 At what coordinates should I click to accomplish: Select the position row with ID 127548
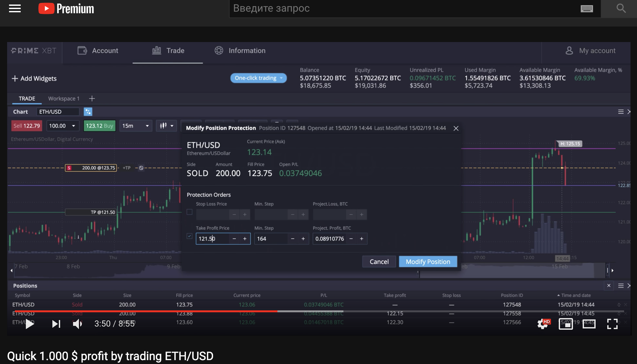(318, 305)
